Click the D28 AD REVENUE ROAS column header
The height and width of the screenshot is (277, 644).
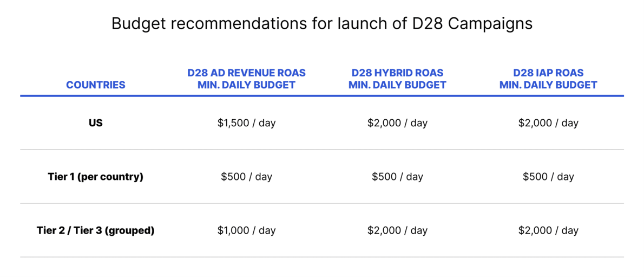(246, 79)
